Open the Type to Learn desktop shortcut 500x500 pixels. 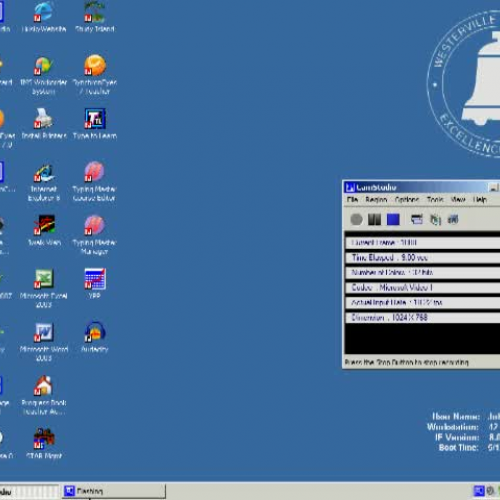pos(95,123)
